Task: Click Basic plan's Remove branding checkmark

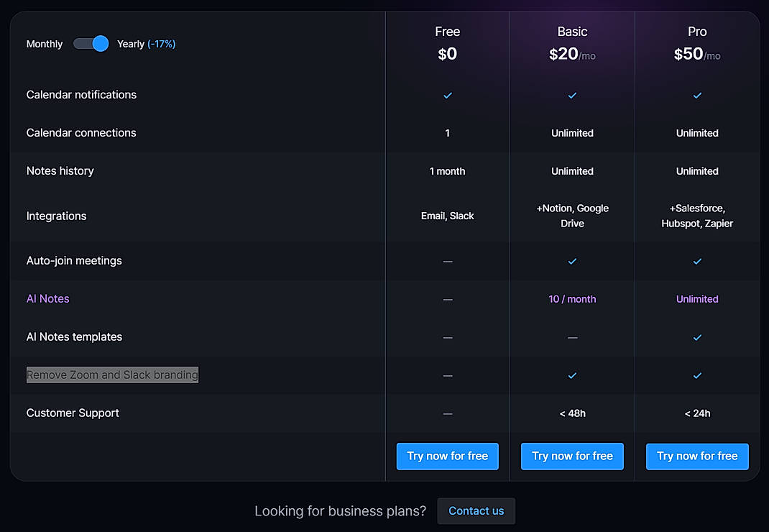Action: point(572,375)
